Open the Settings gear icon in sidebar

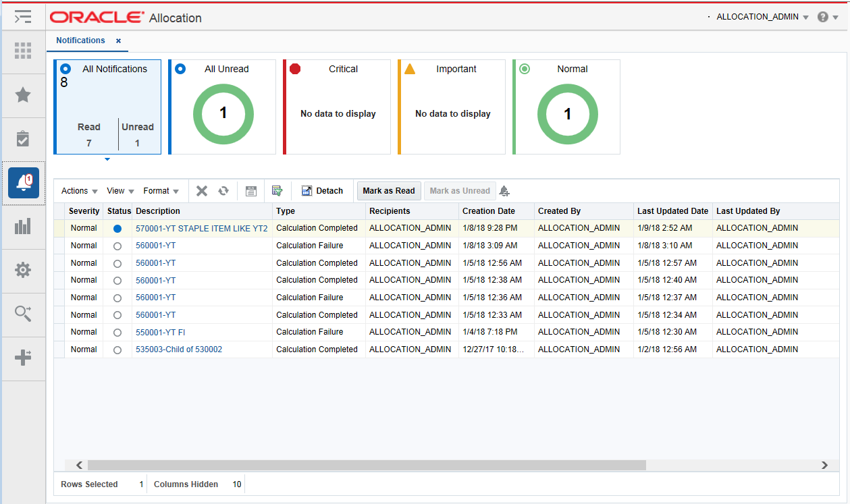(23, 270)
